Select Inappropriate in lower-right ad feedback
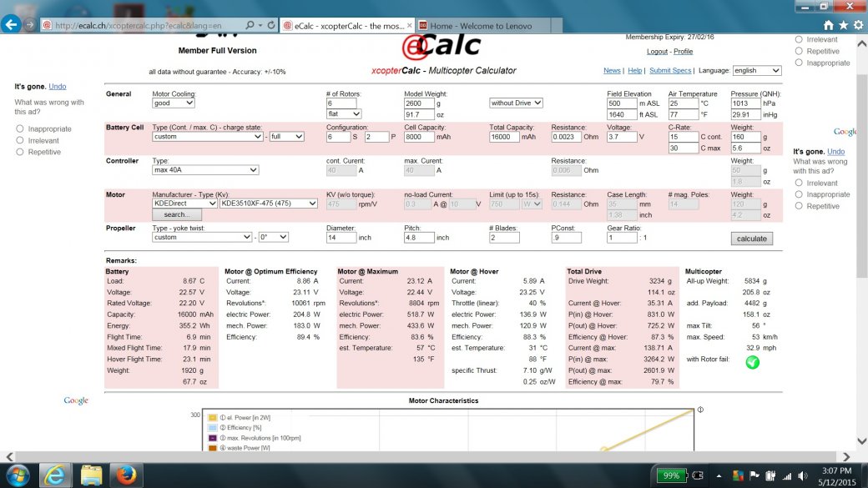The height and width of the screenshot is (488, 868). pos(798,194)
